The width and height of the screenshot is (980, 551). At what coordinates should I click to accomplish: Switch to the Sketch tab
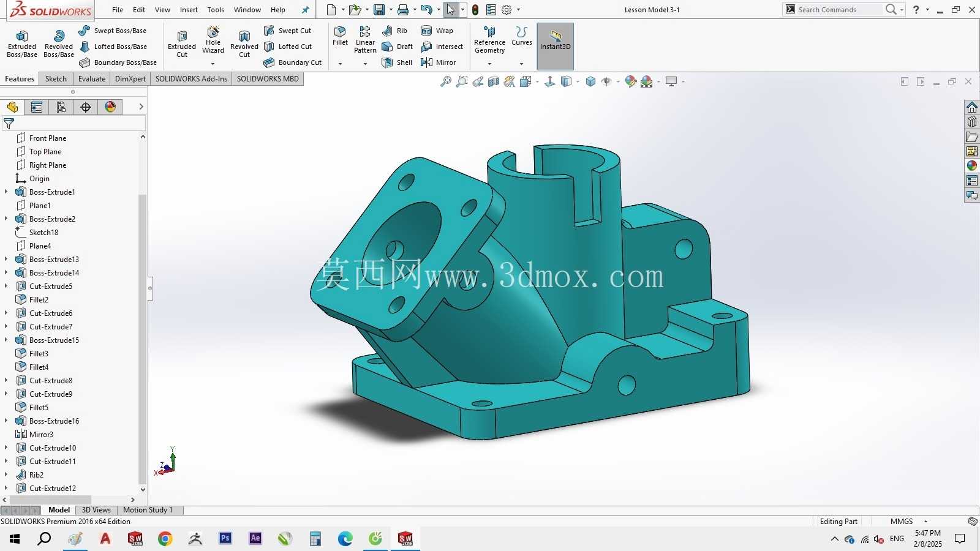pos(56,79)
